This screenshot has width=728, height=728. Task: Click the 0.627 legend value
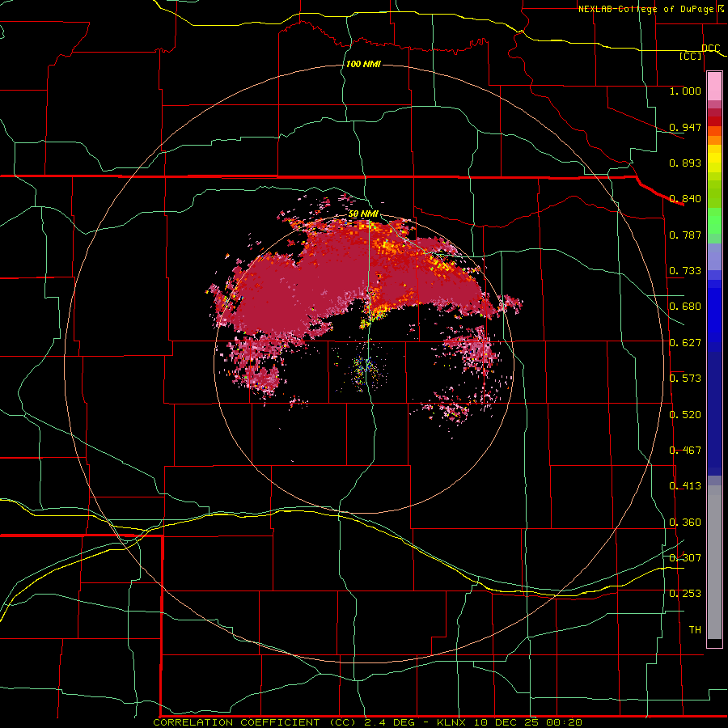tap(685, 343)
